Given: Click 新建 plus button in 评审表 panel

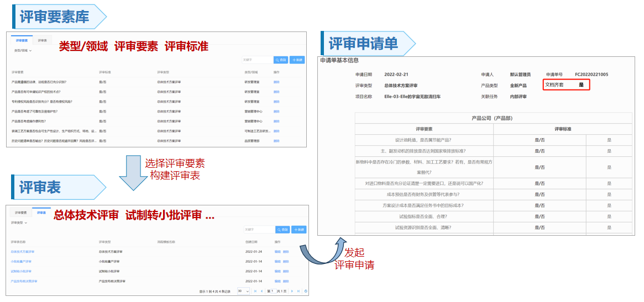Looking at the screenshot, I should pos(299,230).
